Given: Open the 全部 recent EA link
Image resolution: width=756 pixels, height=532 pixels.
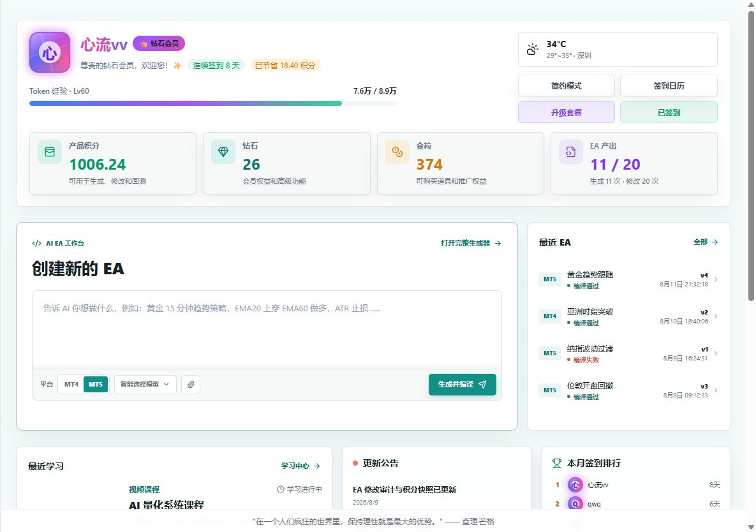Looking at the screenshot, I should pos(706,242).
